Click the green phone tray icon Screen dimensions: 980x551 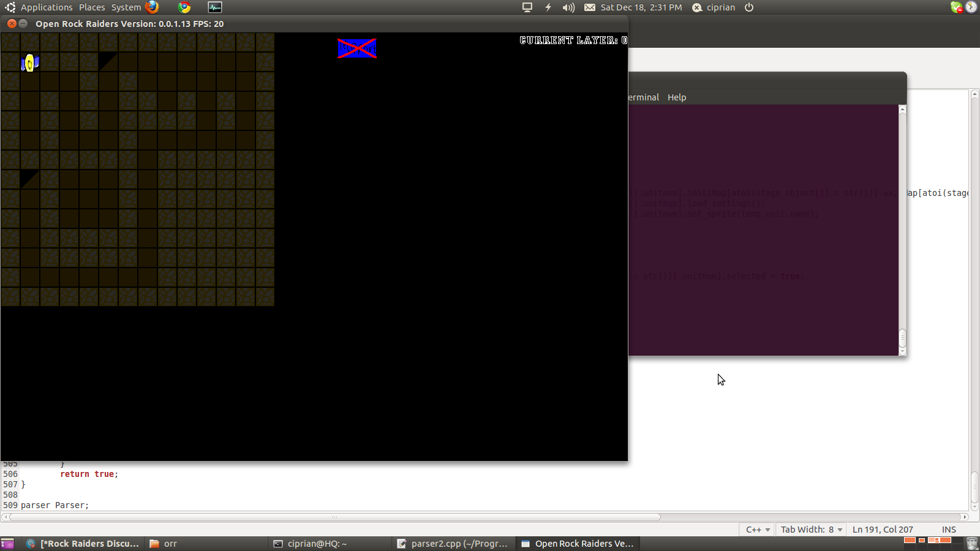[x=956, y=7]
